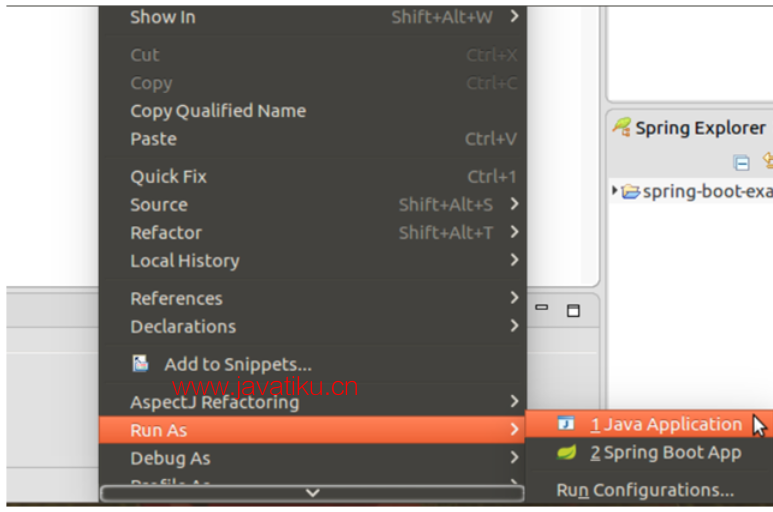This screenshot has height=512, width=773.
Task: Select the Run As menu entry
Action: point(313,430)
